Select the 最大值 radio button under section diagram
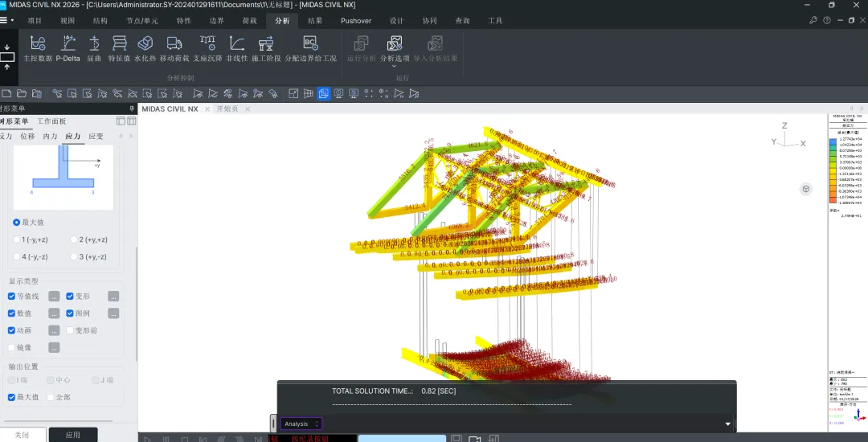The height and width of the screenshot is (442, 868). coord(17,222)
